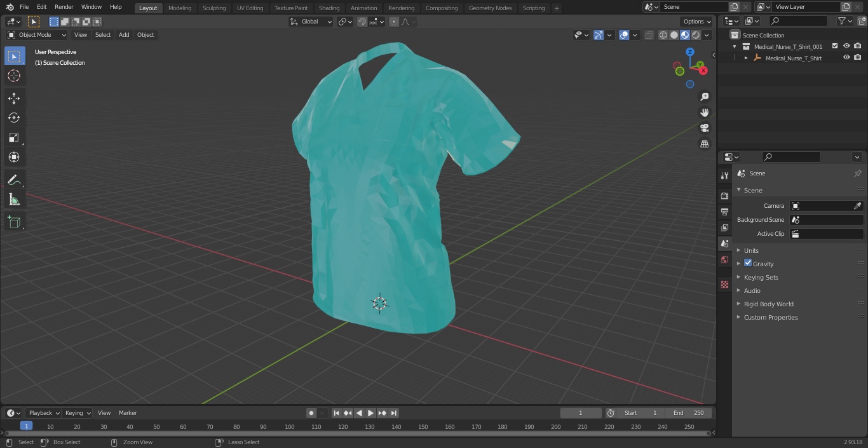Open the Marker menu in timeline

128,413
